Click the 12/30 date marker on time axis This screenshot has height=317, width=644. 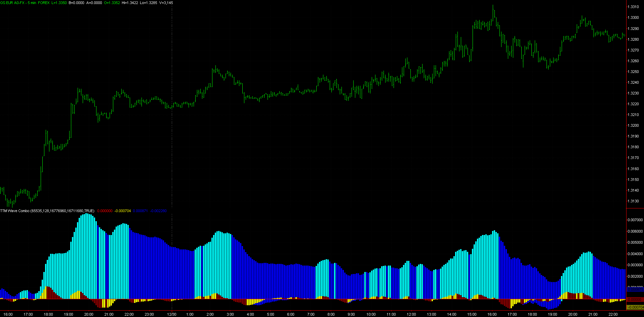(172, 314)
